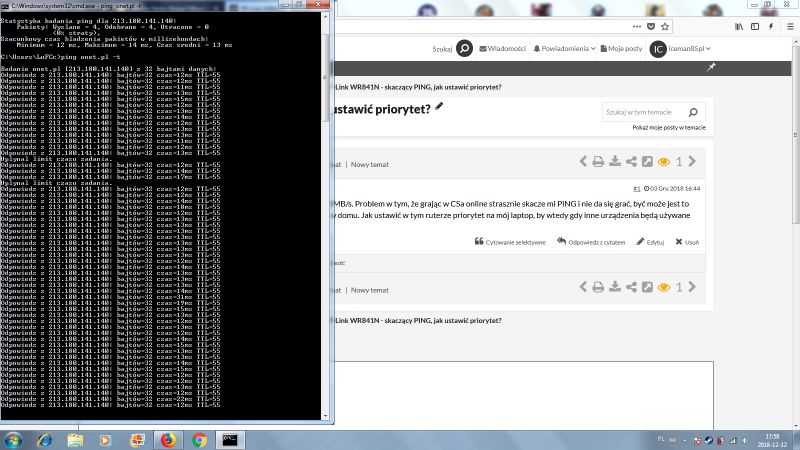Switch to cmd window in taskbar

tap(230, 440)
